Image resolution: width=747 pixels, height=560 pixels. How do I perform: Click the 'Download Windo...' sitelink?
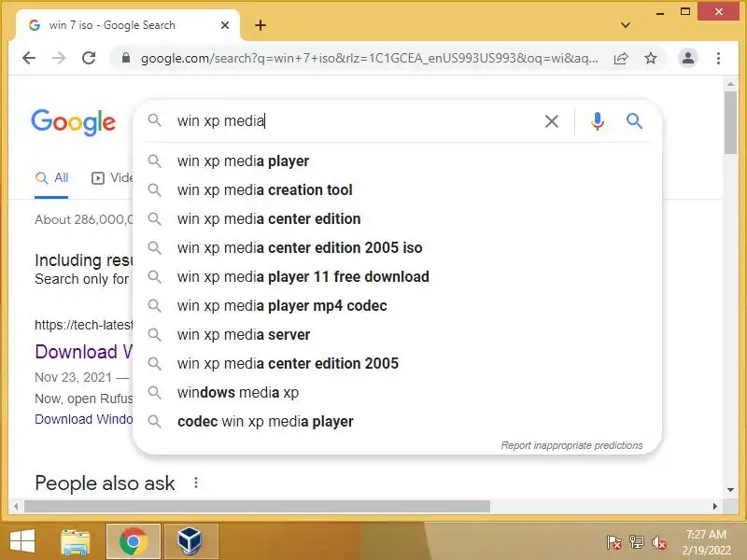point(83,419)
